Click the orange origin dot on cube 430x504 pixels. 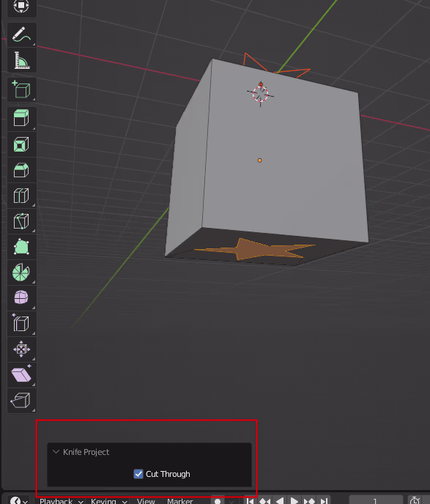259,160
